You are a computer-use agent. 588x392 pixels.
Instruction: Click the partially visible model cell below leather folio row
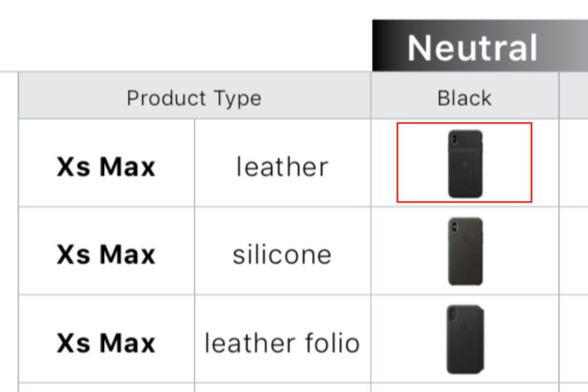tap(106, 388)
